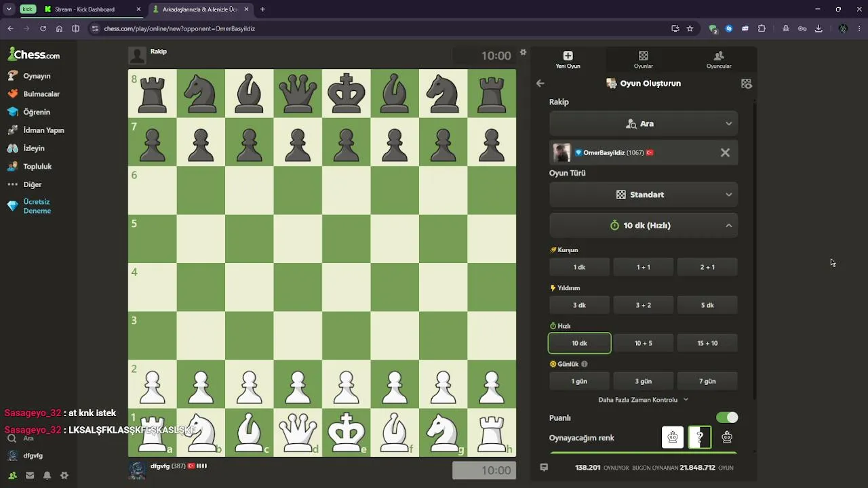Viewport: 868px width, 488px height.
Task: Open messages envelope icon
Action: (x=30, y=476)
